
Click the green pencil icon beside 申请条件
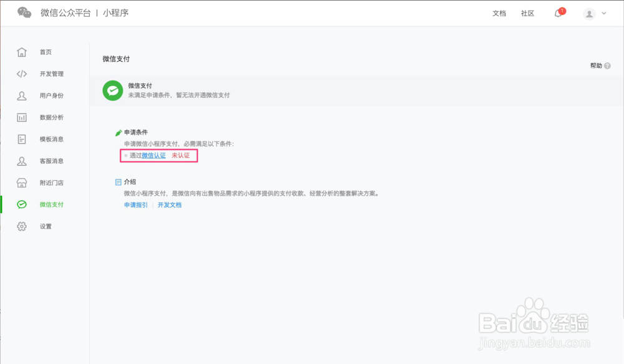(x=118, y=133)
